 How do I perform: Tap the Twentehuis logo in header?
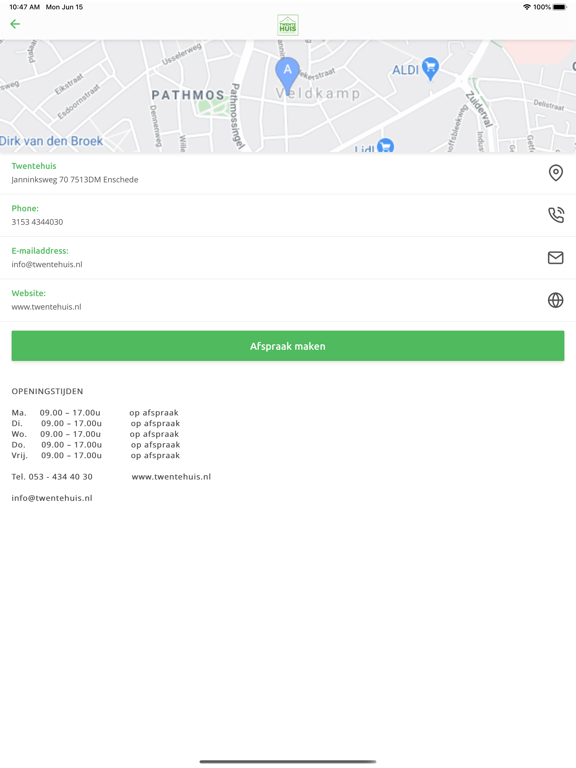coord(288,25)
